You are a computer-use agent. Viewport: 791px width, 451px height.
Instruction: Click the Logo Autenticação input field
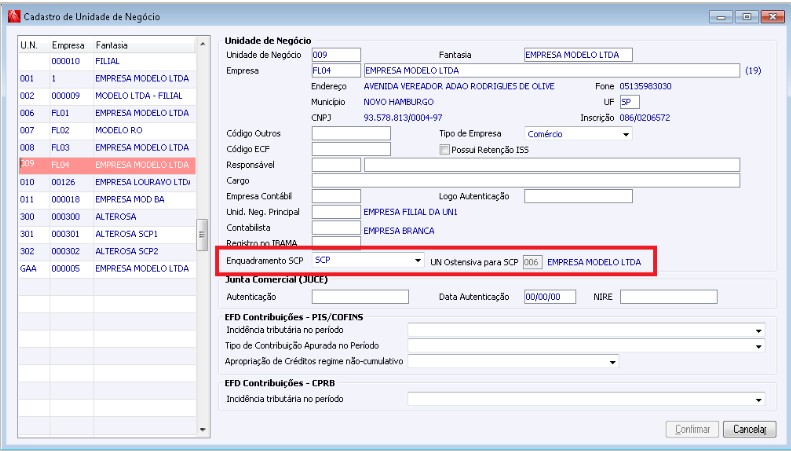pyautogui.click(x=578, y=196)
